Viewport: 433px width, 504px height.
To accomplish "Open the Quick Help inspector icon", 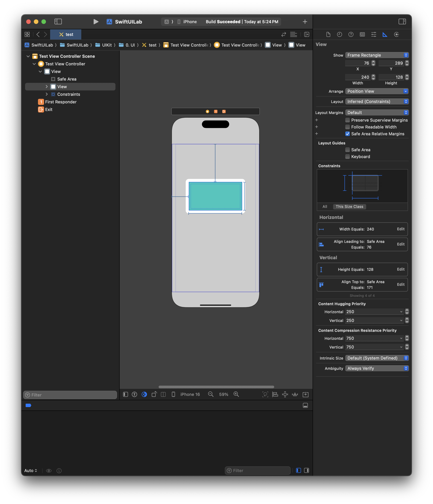I will coord(351,34).
